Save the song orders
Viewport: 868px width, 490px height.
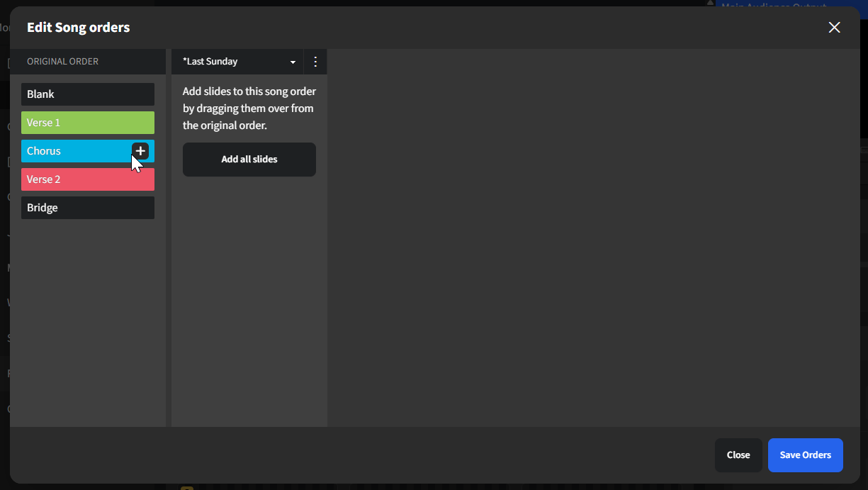point(805,455)
